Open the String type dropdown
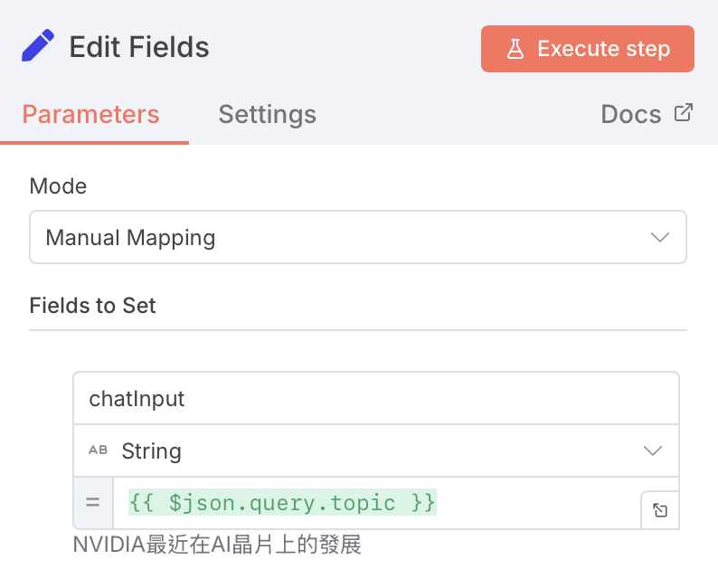 pos(362,450)
